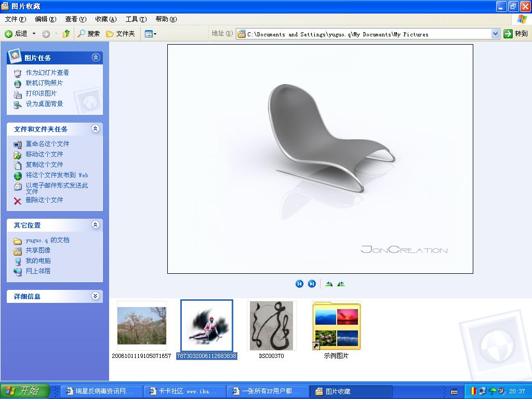Open Shared Pictures (共享图像) link
The height and width of the screenshot is (399, 532).
[x=38, y=250]
